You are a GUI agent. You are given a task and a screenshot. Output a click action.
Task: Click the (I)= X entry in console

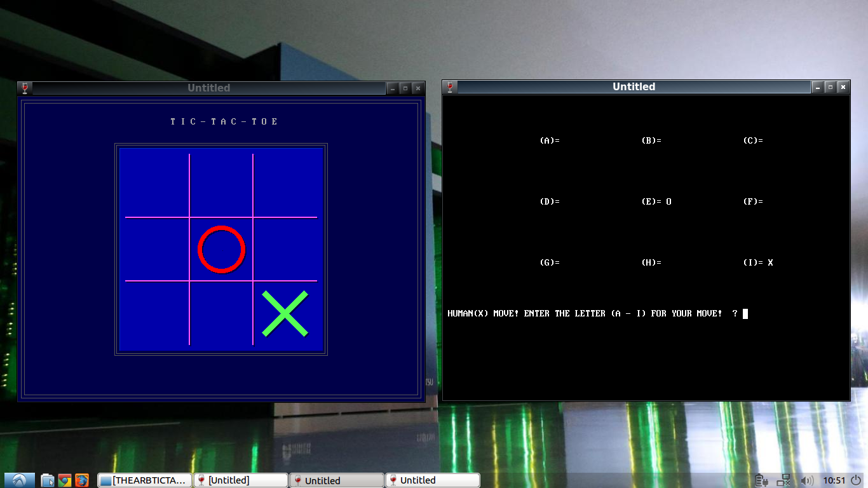pyautogui.click(x=758, y=262)
